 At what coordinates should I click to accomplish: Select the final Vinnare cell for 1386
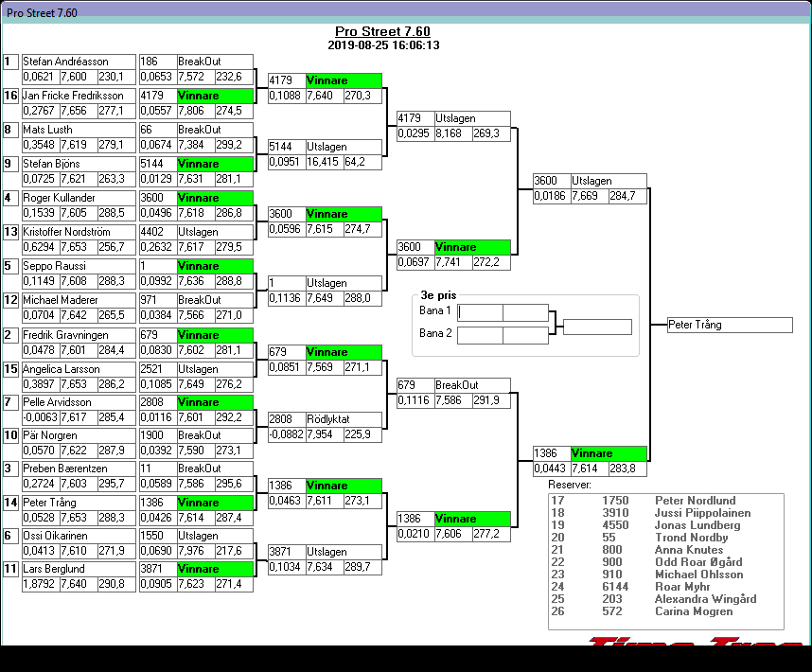click(609, 453)
